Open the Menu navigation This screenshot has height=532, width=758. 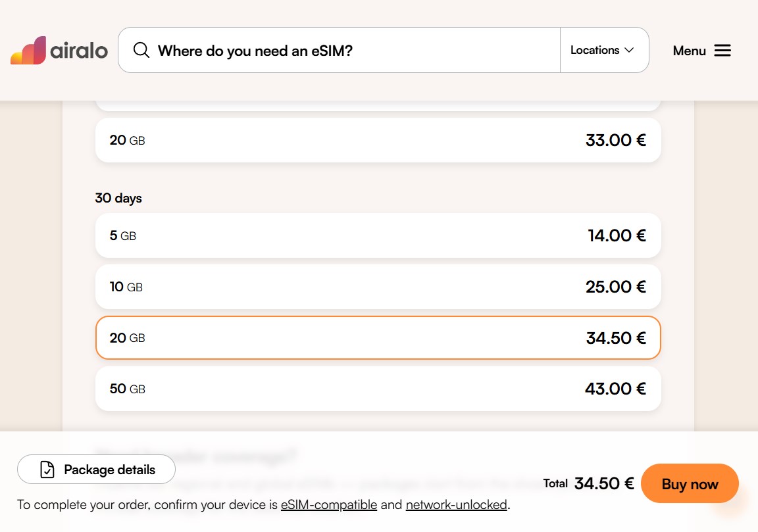pos(701,51)
